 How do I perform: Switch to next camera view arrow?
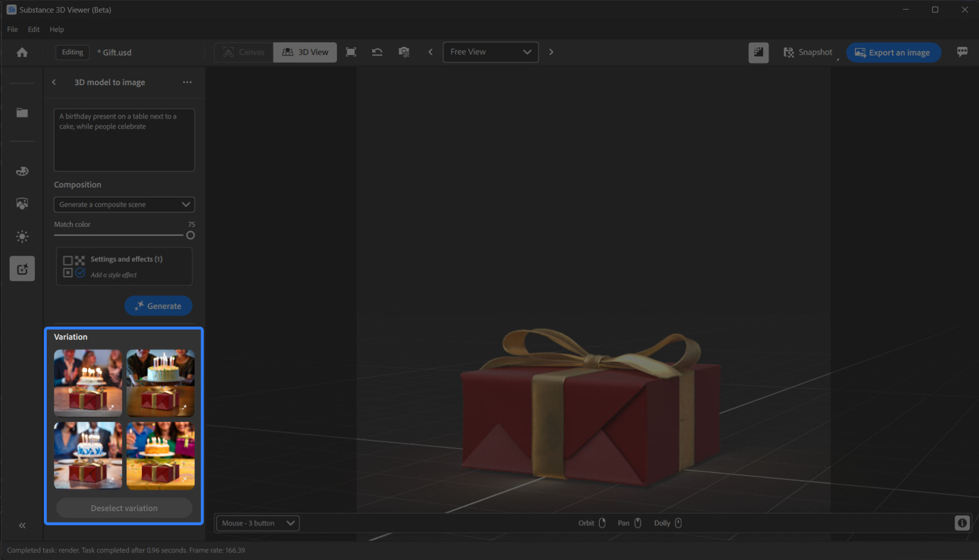(x=551, y=52)
